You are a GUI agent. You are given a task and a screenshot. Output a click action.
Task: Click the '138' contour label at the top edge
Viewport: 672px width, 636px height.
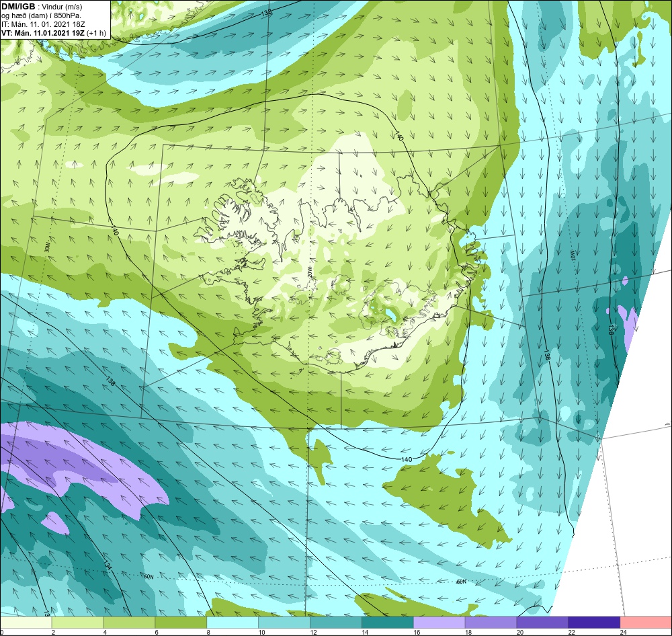(x=267, y=13)
